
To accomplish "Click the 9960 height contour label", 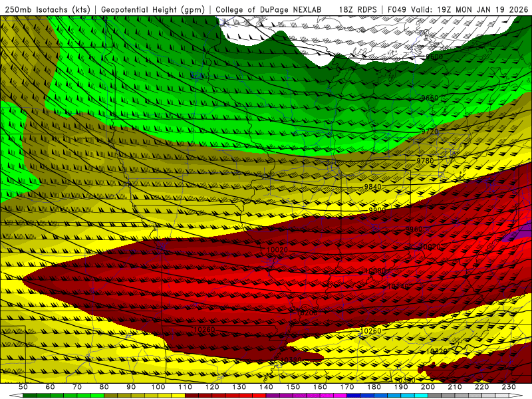I will click(x=414, y=229).
